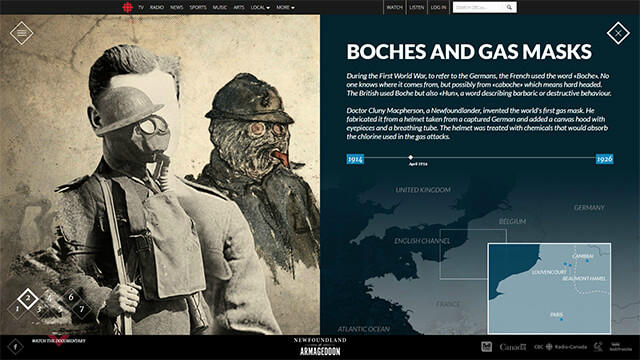
Task: Select chapter 1 diamond
Action: pos(17,309)
